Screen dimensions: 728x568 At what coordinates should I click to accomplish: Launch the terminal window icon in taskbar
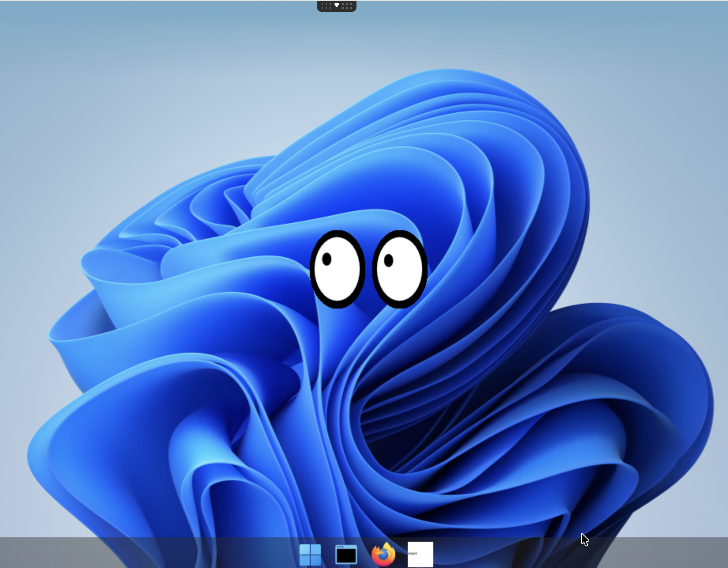(x=346, y=555)
